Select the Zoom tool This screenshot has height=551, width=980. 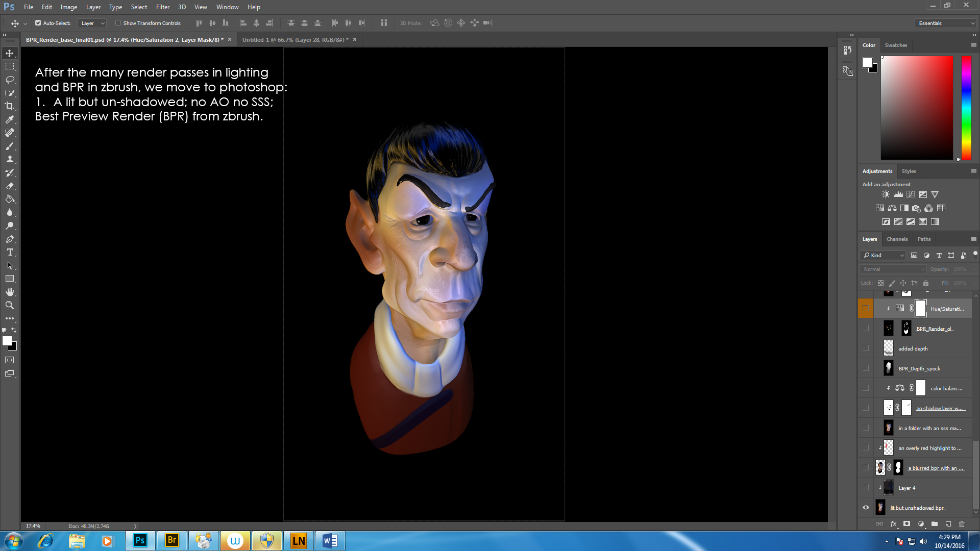click(x=10, y=305)
